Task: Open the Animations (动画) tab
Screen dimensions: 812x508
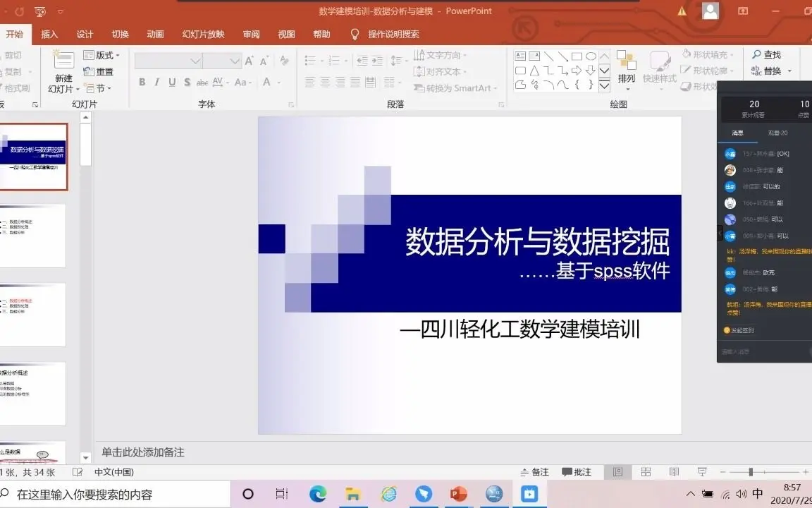Action: pos(155,34)
